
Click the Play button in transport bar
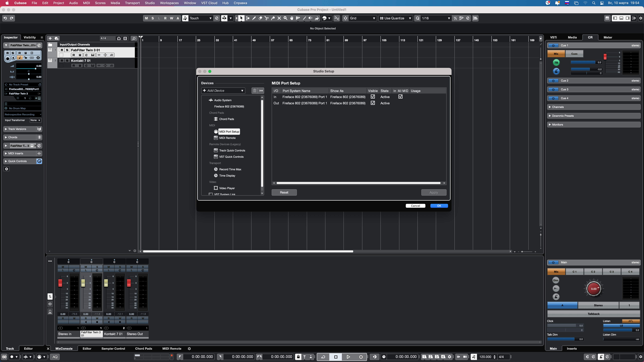click(348, 357)
